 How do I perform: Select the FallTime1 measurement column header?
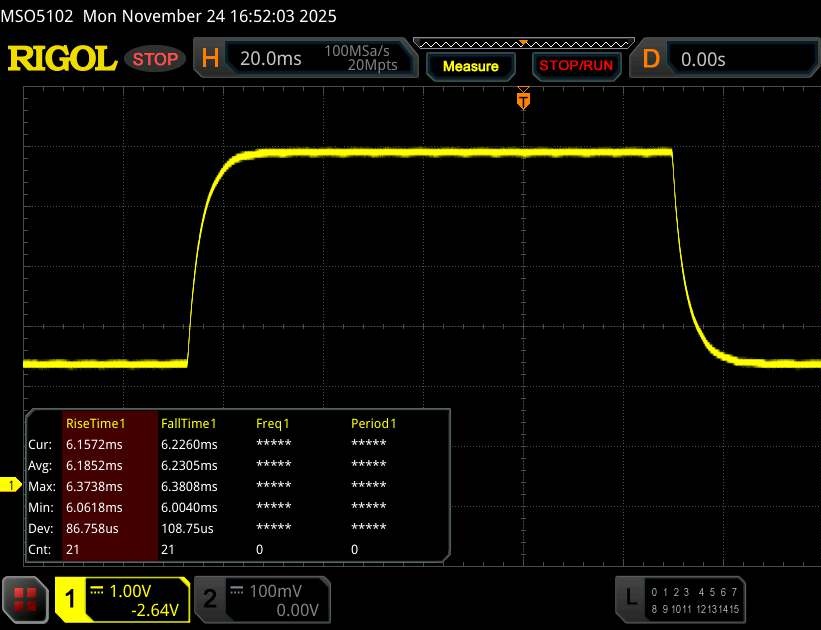pyautogui.click(x=189, y=423)
